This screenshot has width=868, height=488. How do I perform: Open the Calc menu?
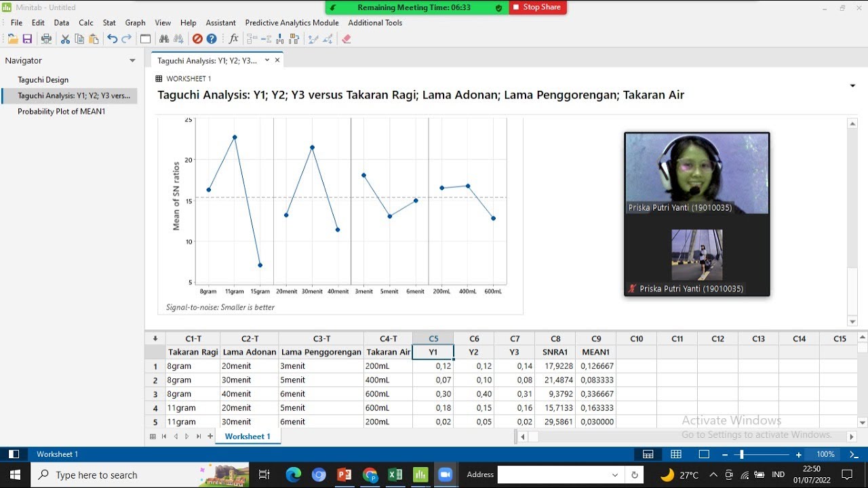pos(86,22)
